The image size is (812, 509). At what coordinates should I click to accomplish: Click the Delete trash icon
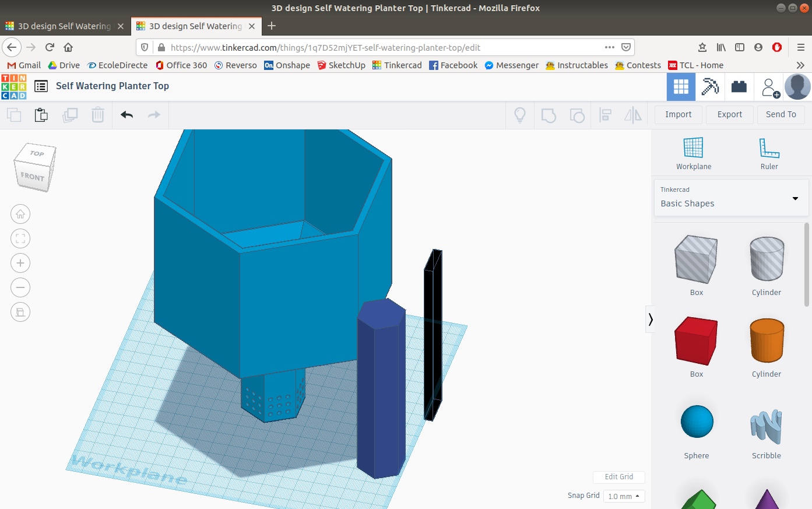[x=98, y=115]
